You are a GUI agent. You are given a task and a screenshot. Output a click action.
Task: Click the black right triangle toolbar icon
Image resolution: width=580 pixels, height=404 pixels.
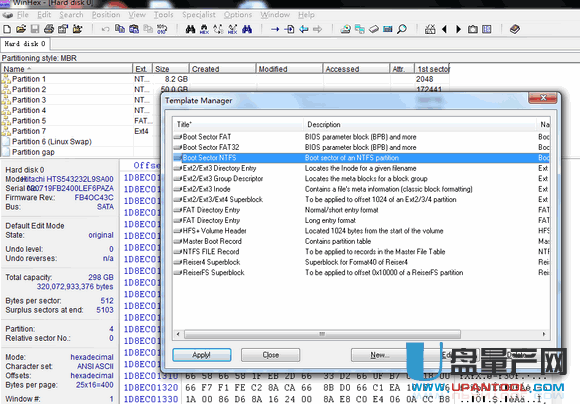click(x=459, y=29)
